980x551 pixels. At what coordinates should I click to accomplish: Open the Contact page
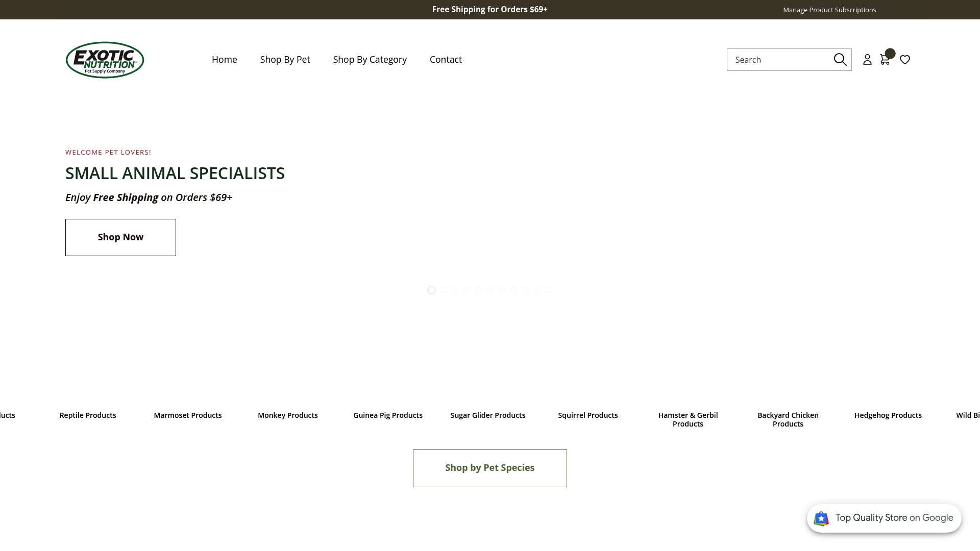click(446, 60)
